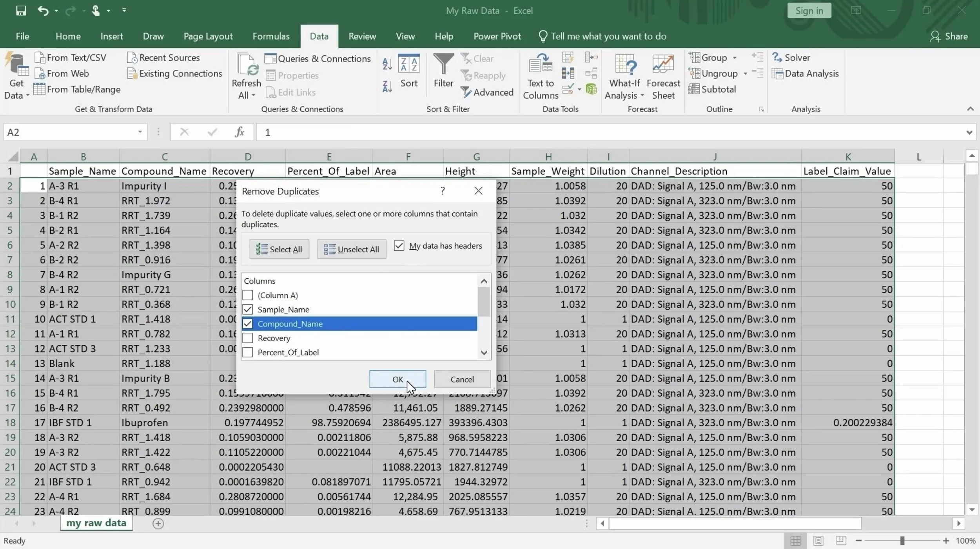
Task: Click Unselect All in the dialog
Action: click(x=351, y=249)
